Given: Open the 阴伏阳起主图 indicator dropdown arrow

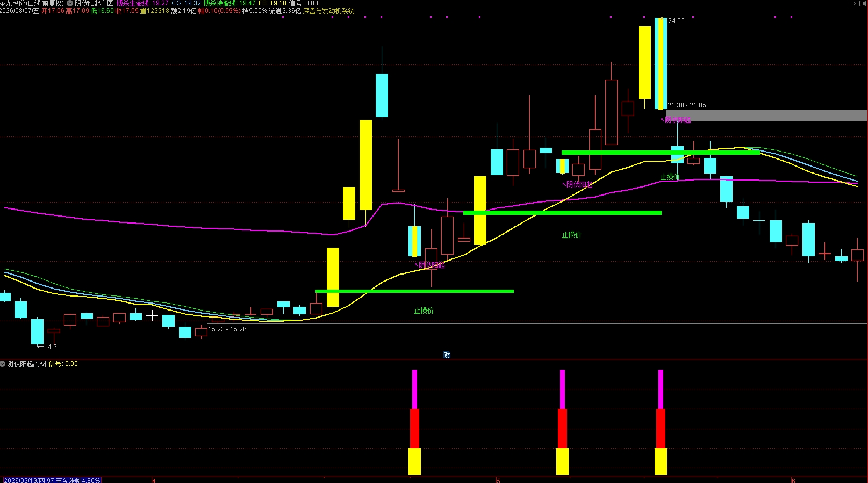Looking at the screenshot, I should click(x=70, y=3).
